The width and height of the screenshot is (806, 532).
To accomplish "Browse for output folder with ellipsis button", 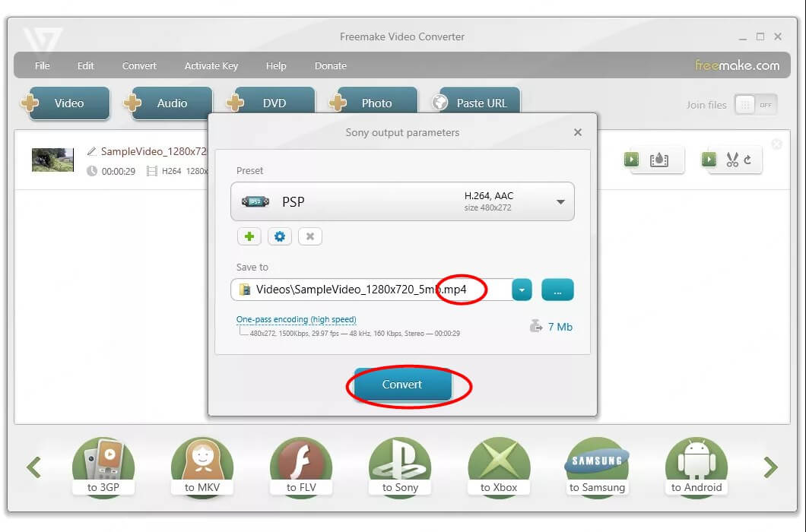I will (x=557, y=290).
